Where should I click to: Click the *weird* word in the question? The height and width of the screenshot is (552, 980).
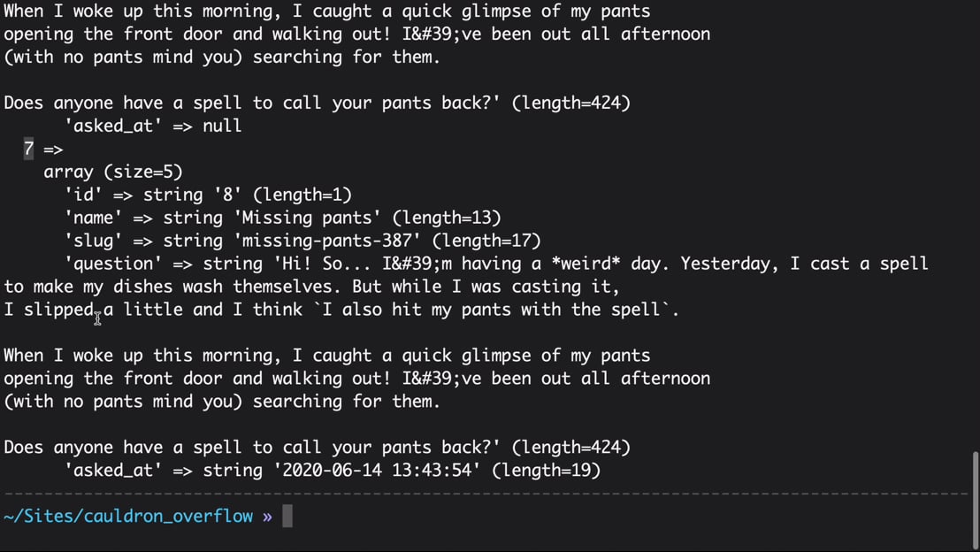tap(586, 264)
